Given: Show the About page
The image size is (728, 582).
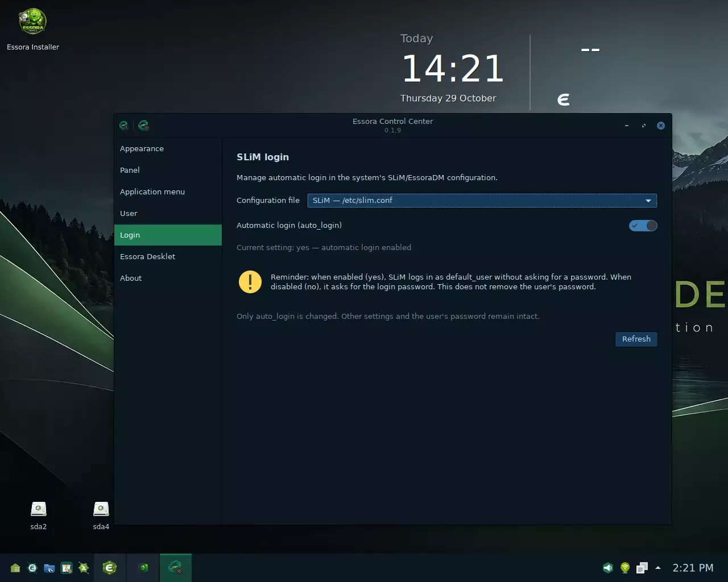Looking at the screenshot, I should tap(168, 278).
